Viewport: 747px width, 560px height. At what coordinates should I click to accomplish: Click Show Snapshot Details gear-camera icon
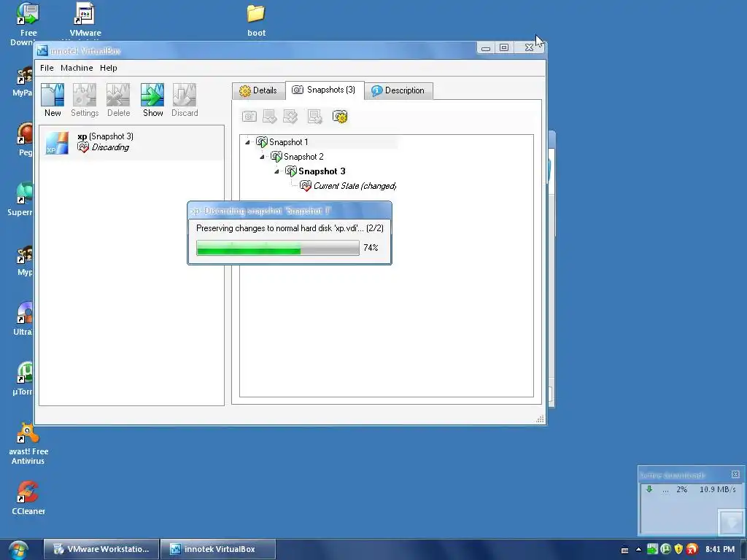click(x=340, y=116)
